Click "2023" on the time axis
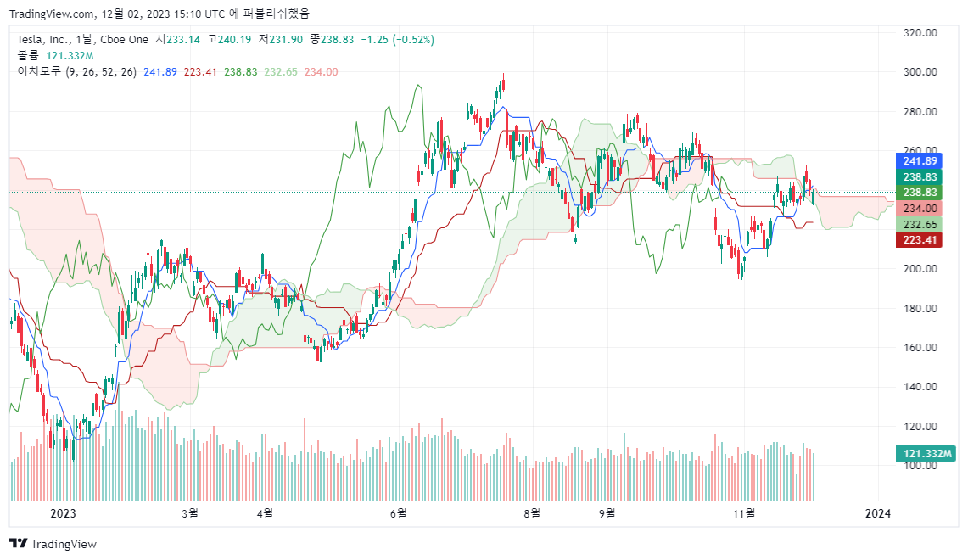This screenshot has width=968, height=560. pos(64,513)
